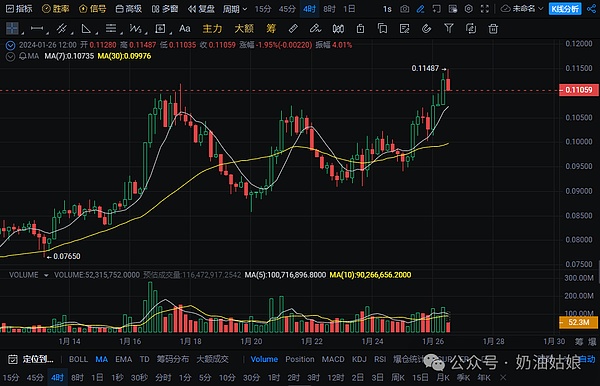Click the 定位到 locate button
Viewport: 600px width, 386px height.
[31, 359]
